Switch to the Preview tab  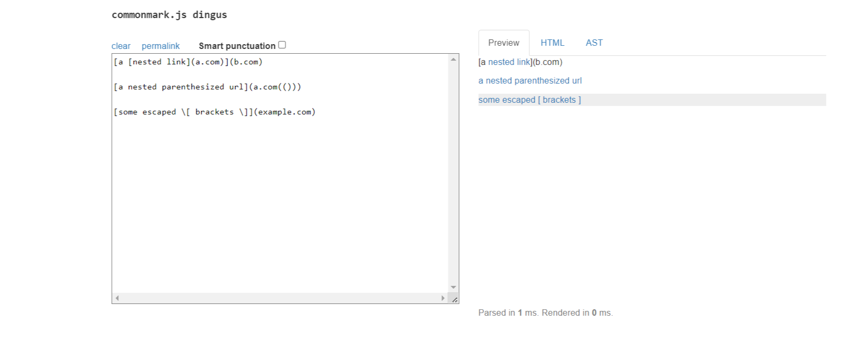(503, 43)
